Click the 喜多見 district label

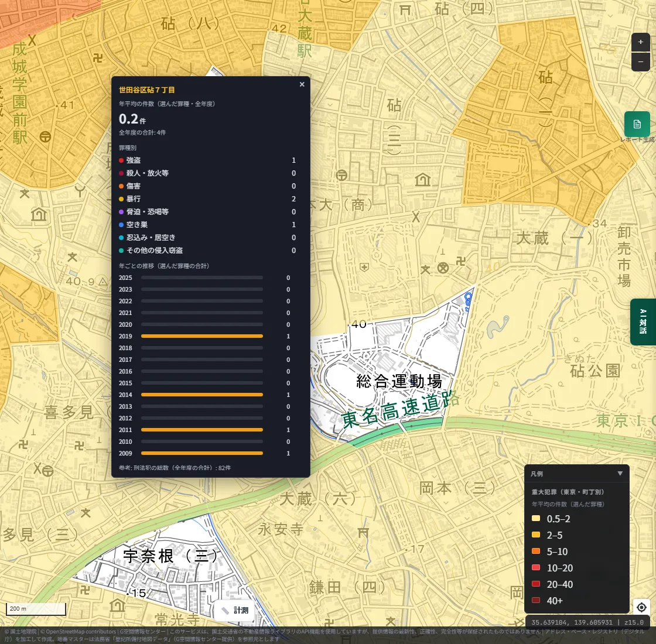pos(69,412)
